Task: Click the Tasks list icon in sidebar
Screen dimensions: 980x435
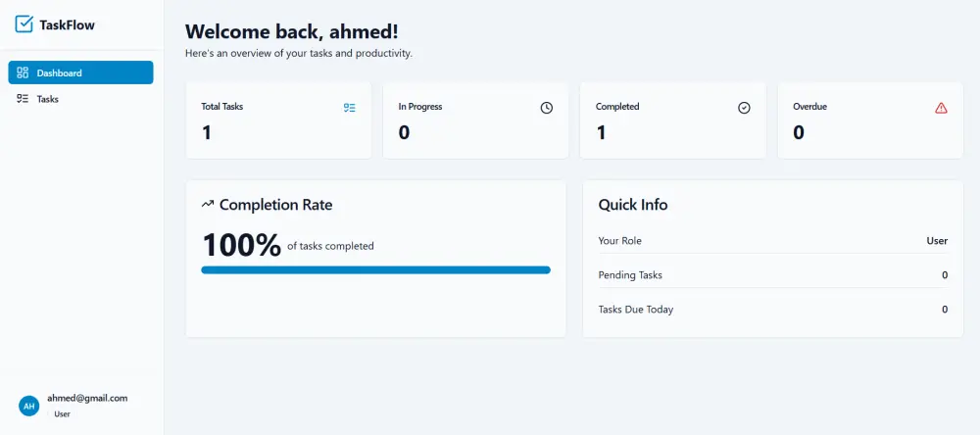Action: pyautogui.click(x=23, y=99)
